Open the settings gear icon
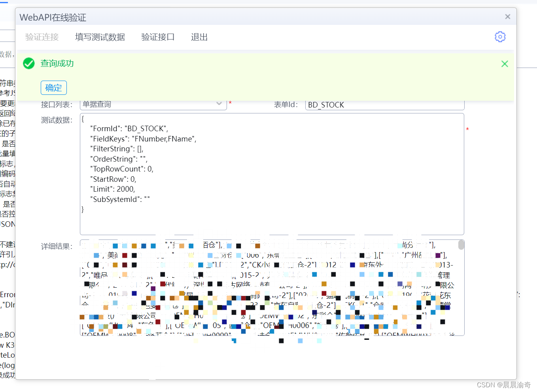 coord(500,37)
